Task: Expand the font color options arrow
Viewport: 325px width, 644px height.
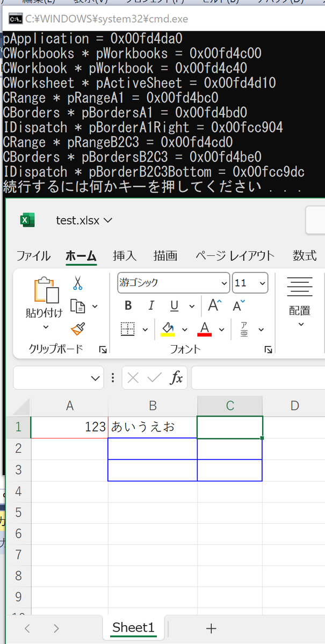Action: (222, 330)
